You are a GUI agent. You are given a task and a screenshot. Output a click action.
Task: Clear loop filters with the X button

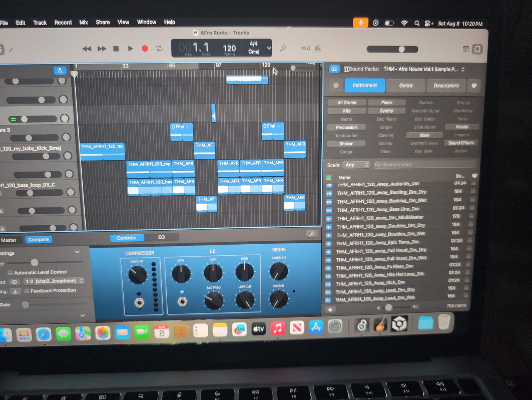coord(336,85)
